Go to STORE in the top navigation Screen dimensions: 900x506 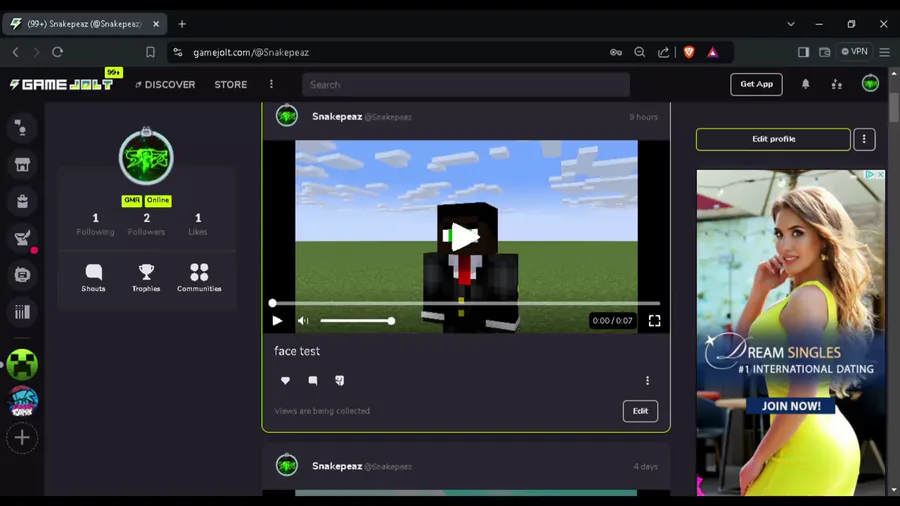click(231, 84)
